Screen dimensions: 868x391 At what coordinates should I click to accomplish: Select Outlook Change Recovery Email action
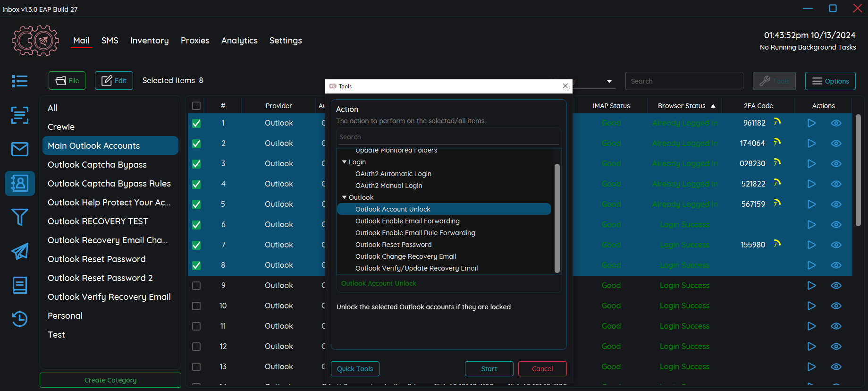405,256
